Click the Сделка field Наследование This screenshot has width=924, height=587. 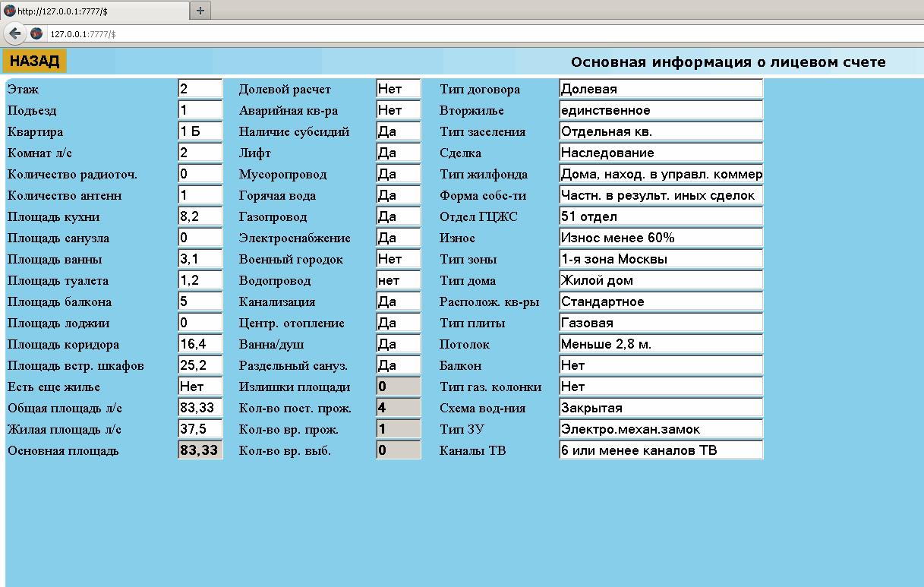pyautogui.click(x=661, y=153)
